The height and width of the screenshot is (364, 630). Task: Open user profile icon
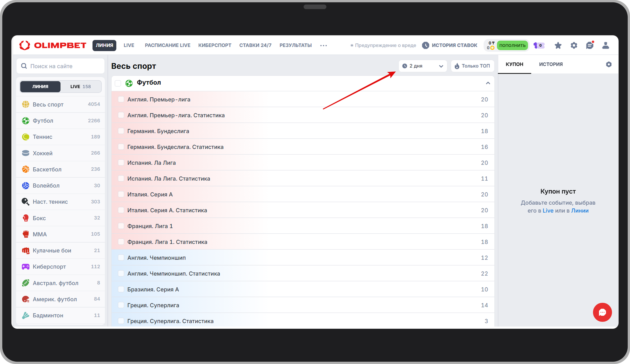pos(606,45)
